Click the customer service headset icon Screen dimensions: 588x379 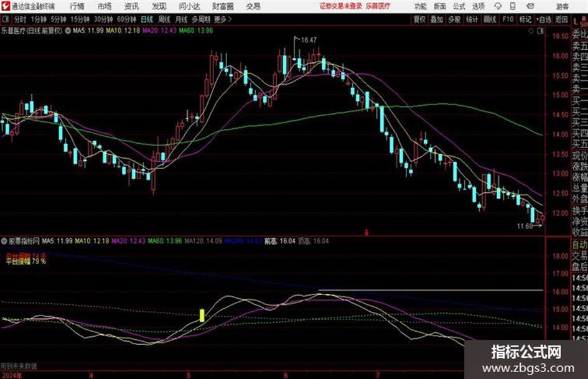coord(498,6)
